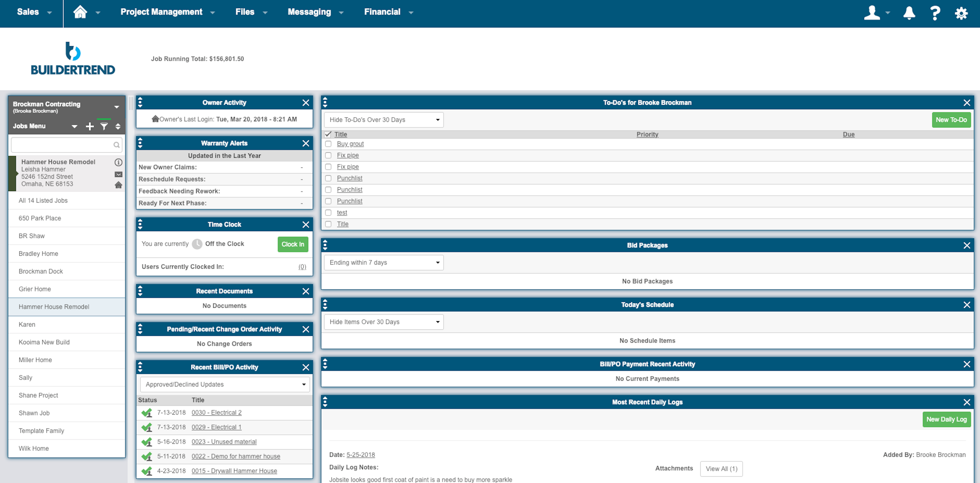
Task: Click the home icon in navbar
Action: (80, 12)
